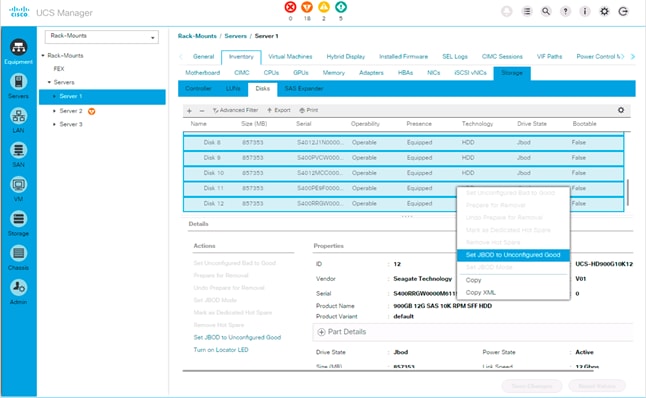This screenshot has width=646, height=398.
Task: Click the disks table vertical scrollbar
Action: pyautogui.click(x=628, y=192)
